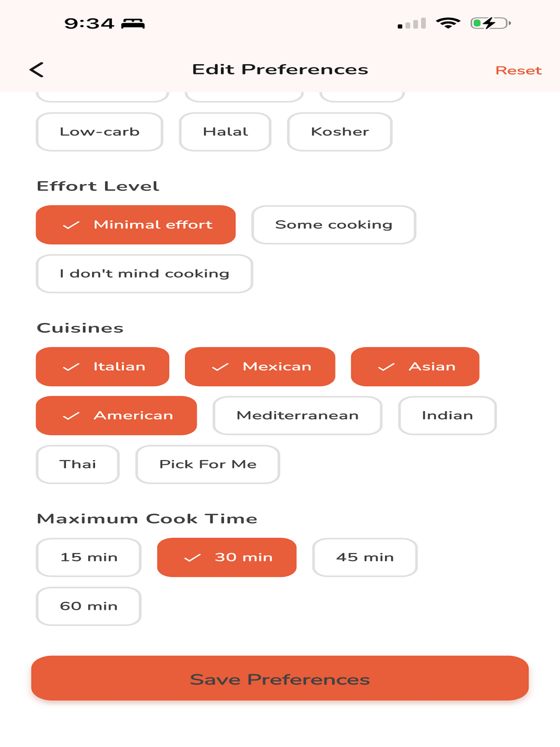The width and height of the screenshot is (560, 747).
Task: Tap the cellular signal bars icon
Action: click(412, 23)
